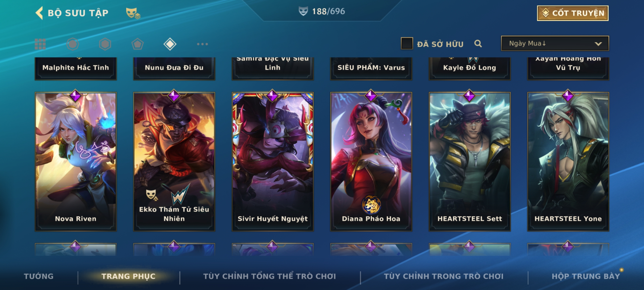Filter skins by the pentagon rarity icon
Screen dimensions: 644x290
[x=137, y=44]
